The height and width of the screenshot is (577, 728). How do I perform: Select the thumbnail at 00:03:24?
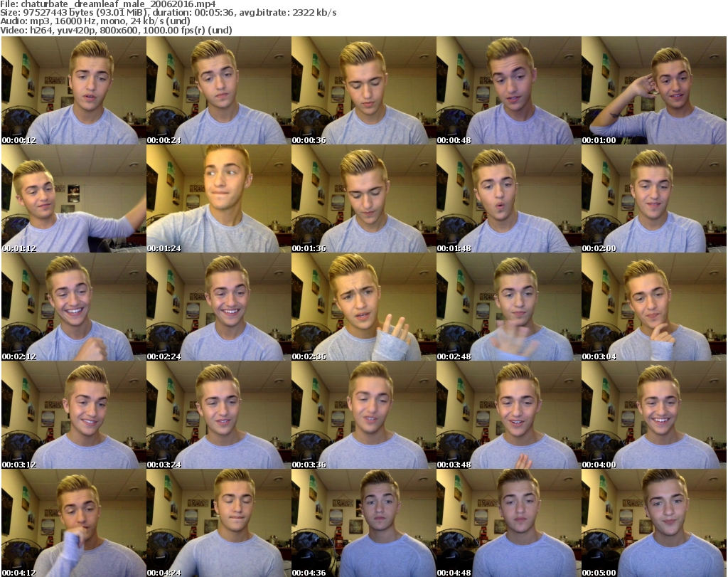219,415
